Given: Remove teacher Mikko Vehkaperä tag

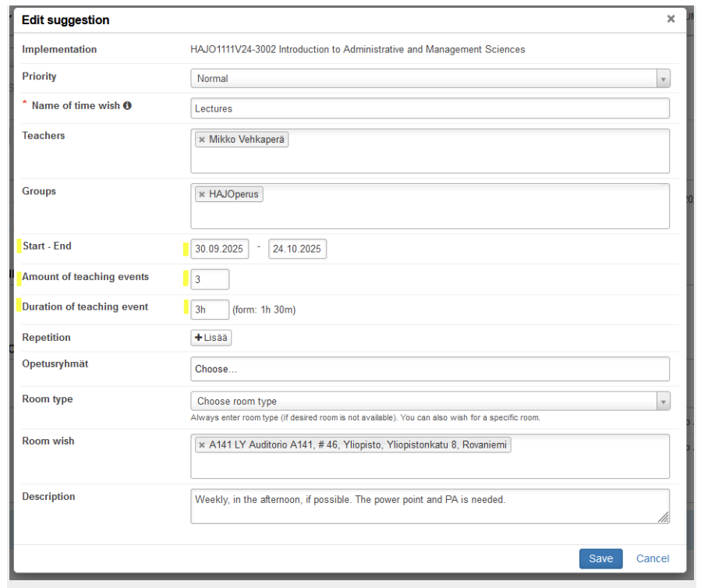Looking at the screenshot, I should [x=201, y=140].
